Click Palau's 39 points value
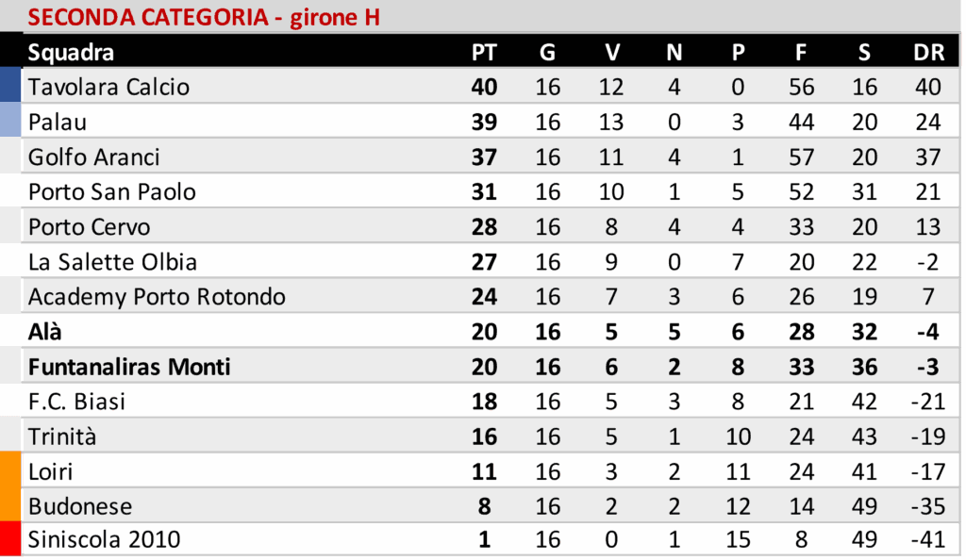Screen dimensions: 966x560 click(484, 122)
